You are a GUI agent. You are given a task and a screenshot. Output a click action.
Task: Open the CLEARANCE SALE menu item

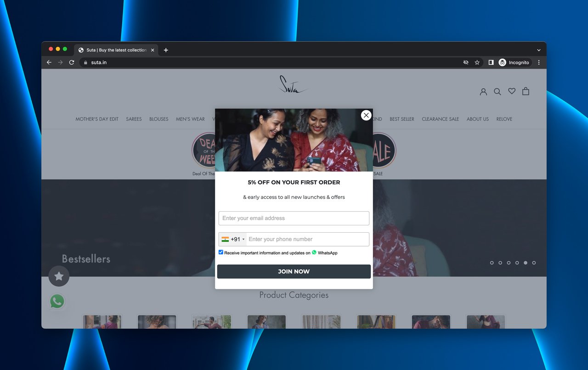tap(441, 119)
